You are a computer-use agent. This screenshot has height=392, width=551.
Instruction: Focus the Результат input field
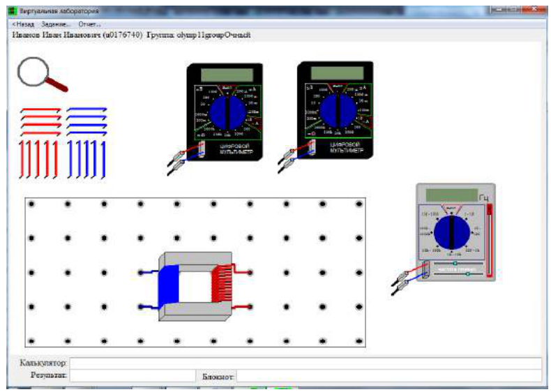(133, 375)
